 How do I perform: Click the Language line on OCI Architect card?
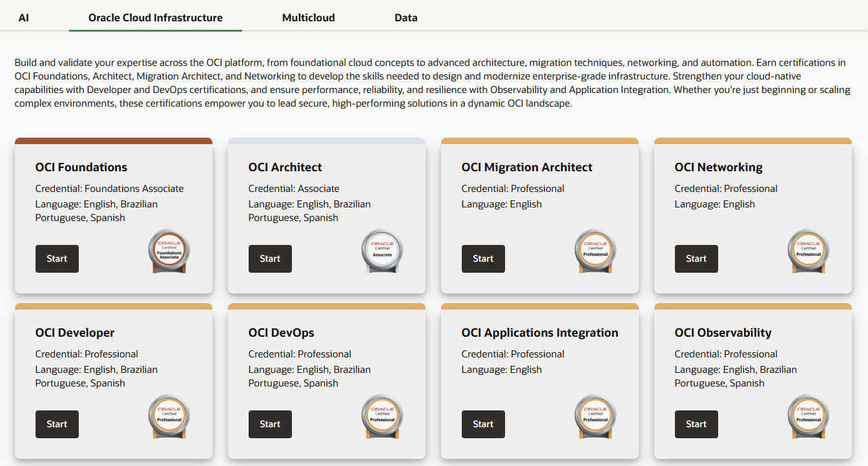tap(310, 211)
